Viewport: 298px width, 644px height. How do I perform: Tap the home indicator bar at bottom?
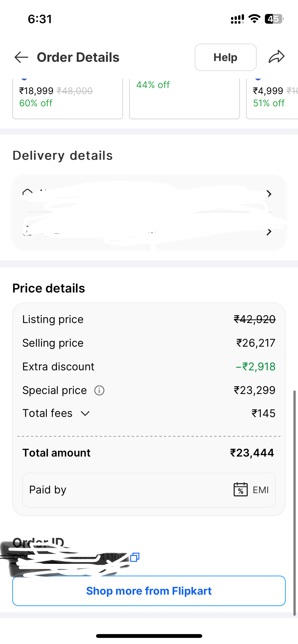pyautogui.click(x=149, y=636)
